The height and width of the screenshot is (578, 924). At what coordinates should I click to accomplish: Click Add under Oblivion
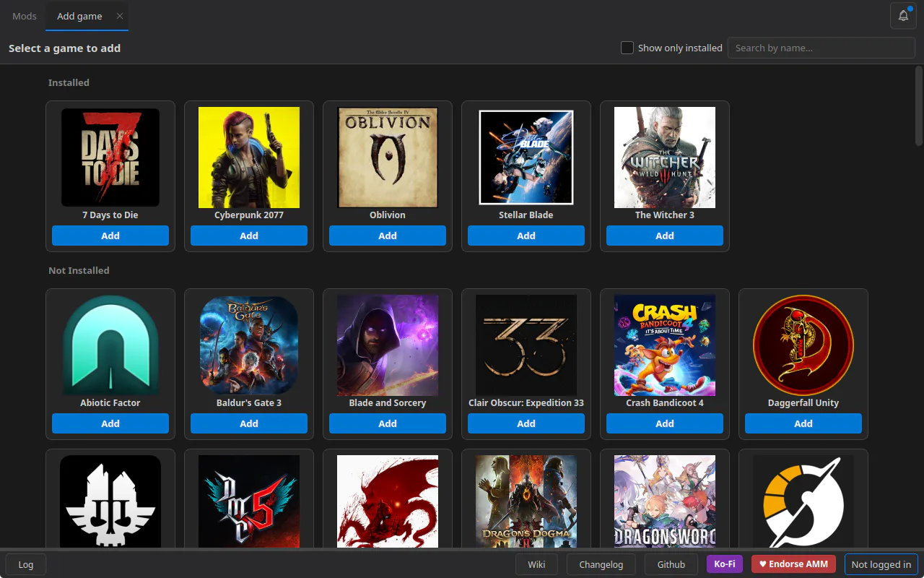pos(388,236)
